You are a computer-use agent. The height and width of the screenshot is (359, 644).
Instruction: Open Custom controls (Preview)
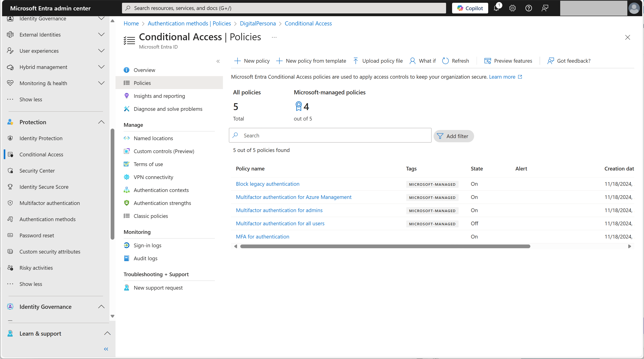(164, 151)
